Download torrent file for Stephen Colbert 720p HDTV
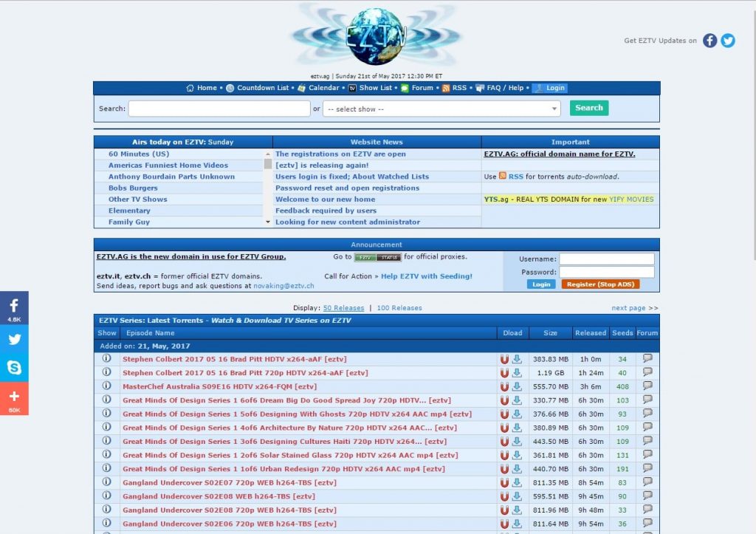Screen dimensions: 756x534 tap(517, 373)
